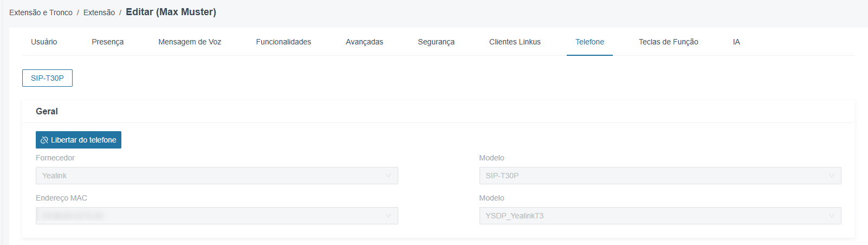Open the Usuário tab
This screenshot has width=868, height=245.
(44, 42)
